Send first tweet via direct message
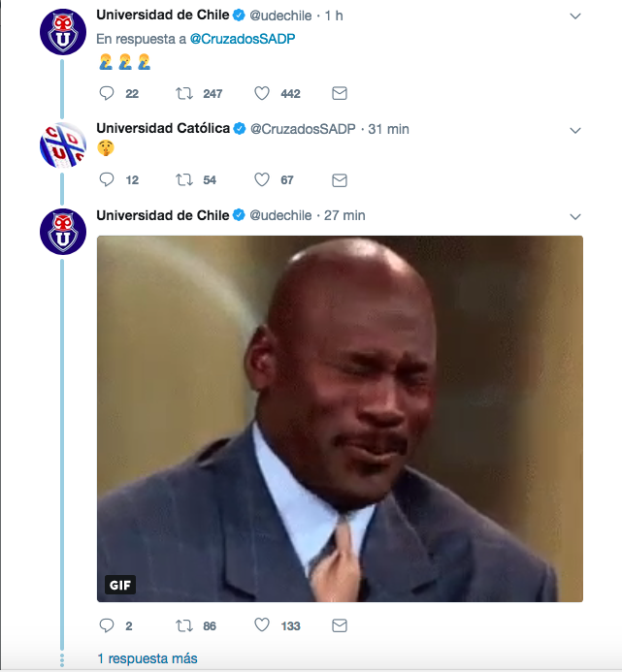This screenshot has height=672, width=622. (x=340, y=93)
